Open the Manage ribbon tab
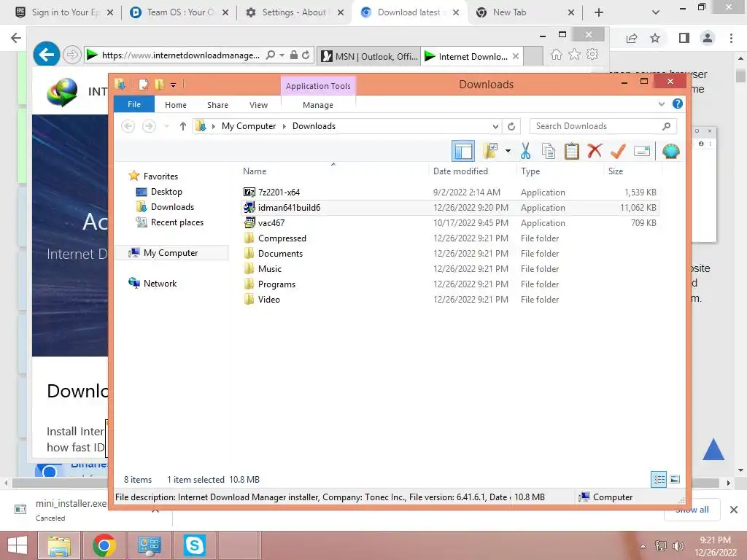The image size is (747, 560). 318,105
